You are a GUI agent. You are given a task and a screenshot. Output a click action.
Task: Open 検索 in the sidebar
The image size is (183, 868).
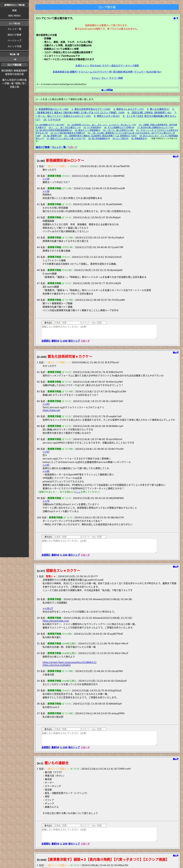pos(14,10)
